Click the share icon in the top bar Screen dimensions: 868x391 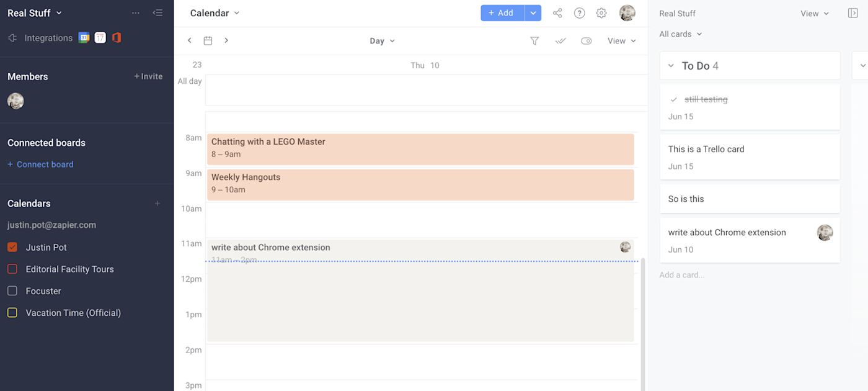(557, 13)
